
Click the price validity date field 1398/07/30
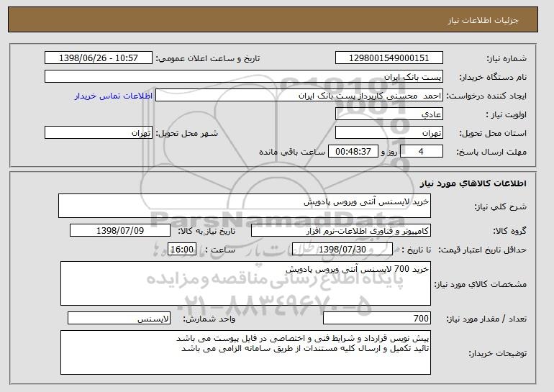pyautogui.click(x=342, y=250)
